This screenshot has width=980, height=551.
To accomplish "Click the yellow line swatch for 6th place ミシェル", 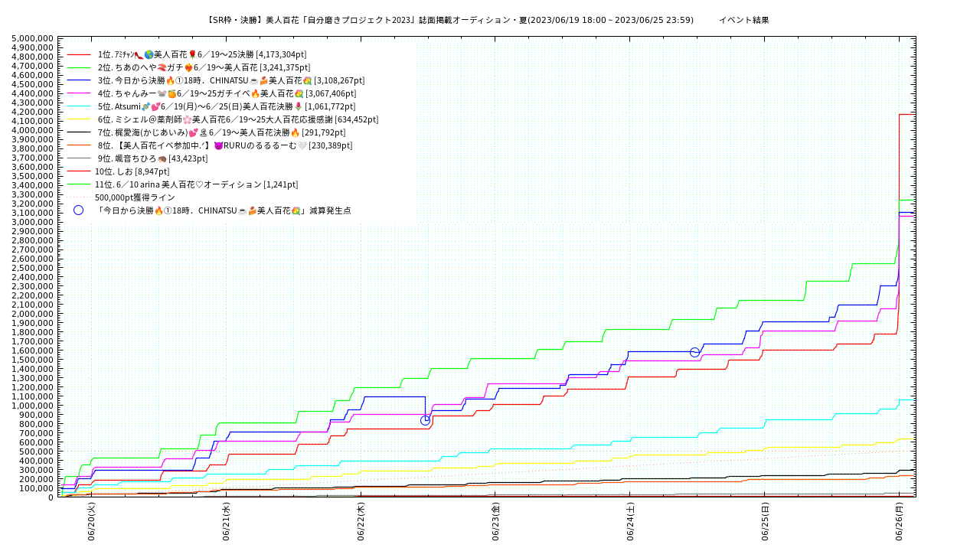I will coord(79,119).
